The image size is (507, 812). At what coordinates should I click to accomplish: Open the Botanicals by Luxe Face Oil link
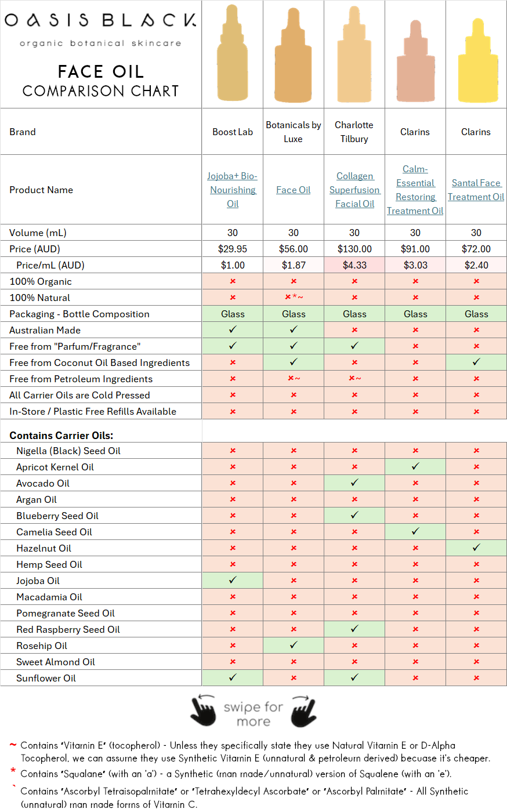[x=294, y=190]
